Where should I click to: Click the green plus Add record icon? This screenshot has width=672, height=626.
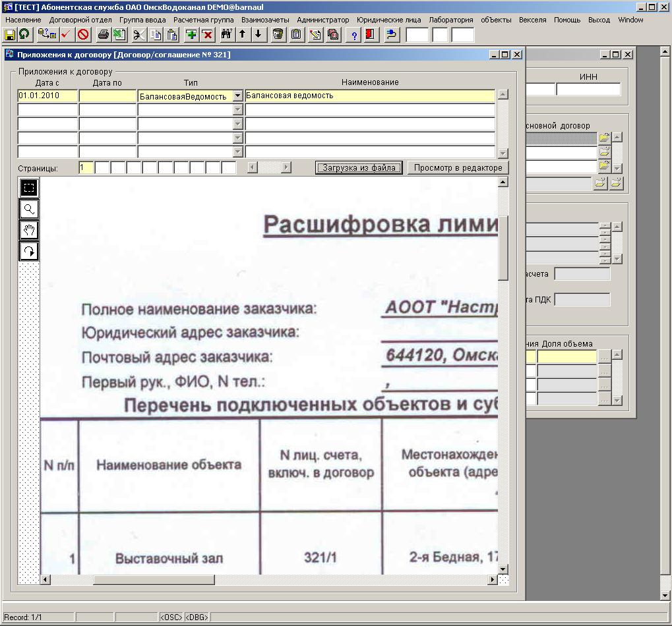click(x=191, y=34)
